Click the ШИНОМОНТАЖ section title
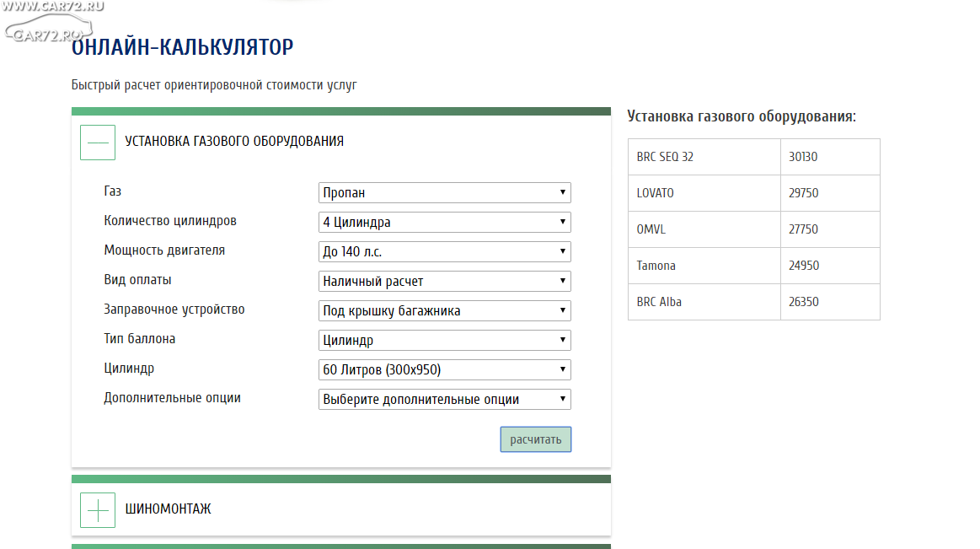 pyautogui.click(x=169, y=509)
